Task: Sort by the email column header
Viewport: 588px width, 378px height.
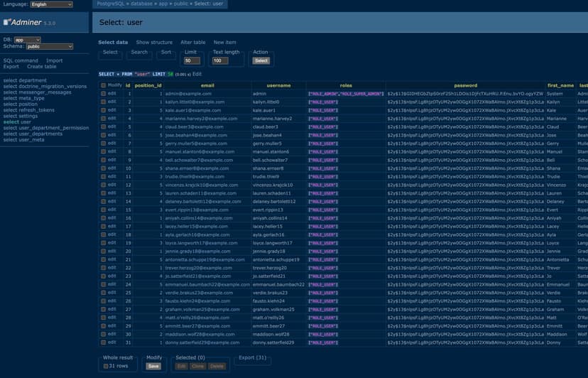Action: pos(207,85)
